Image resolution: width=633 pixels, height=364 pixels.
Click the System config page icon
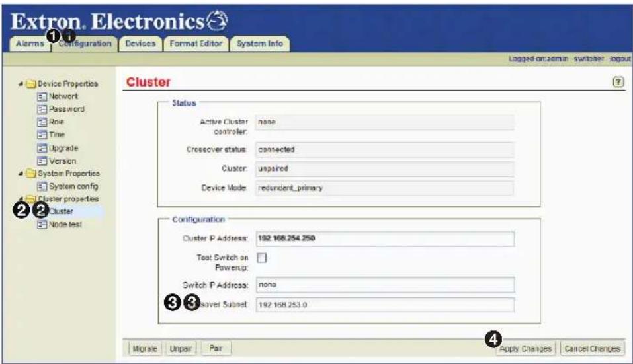[x=42, y=186]
